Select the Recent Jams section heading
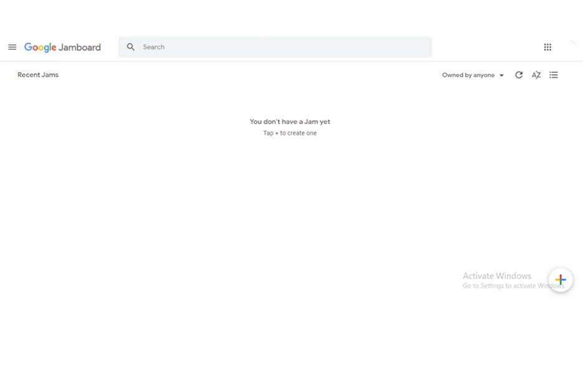Image resolution: width=583 pixels, height=392 pixels. click(x=38, y=75)
